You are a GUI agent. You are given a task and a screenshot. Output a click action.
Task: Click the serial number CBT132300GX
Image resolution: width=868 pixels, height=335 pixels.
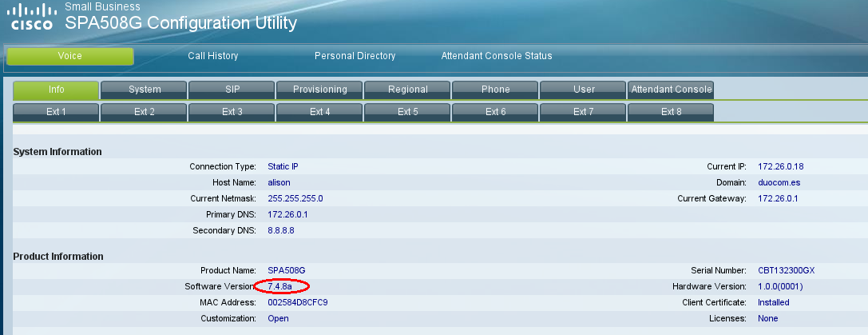786,270
